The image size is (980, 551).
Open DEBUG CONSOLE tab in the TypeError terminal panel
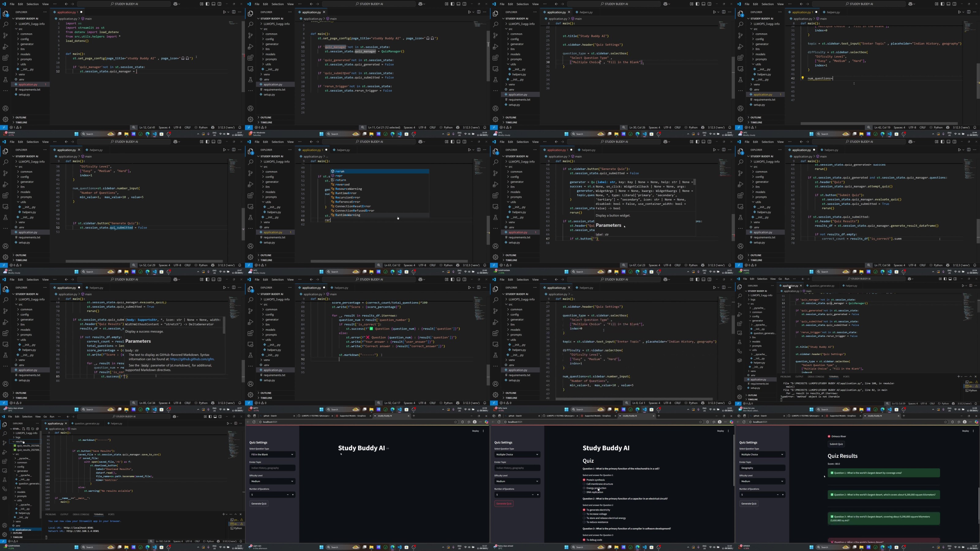pyautogui.click(x=816, y=377)
